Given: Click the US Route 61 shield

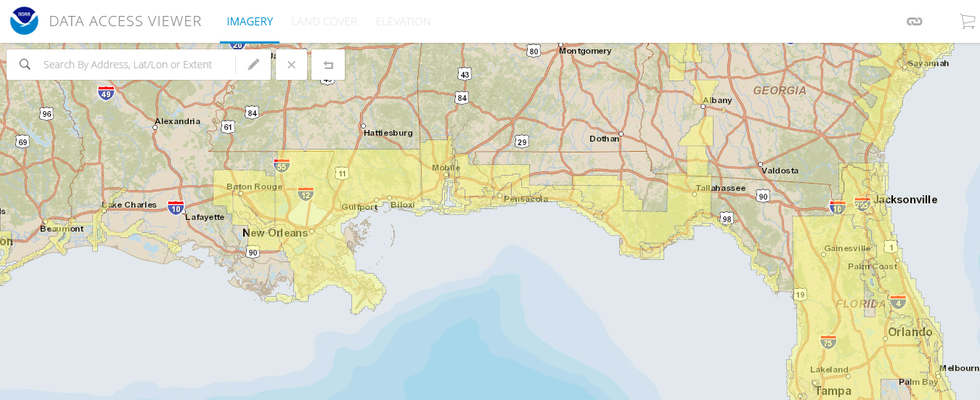Looking at the screenshot, I should pyautogui.click(x=228, y=127).
